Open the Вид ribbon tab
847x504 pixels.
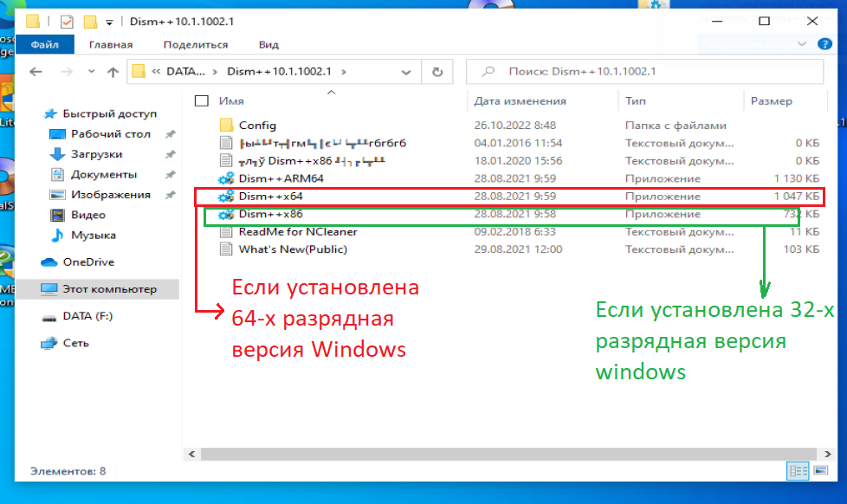(268, 45)
